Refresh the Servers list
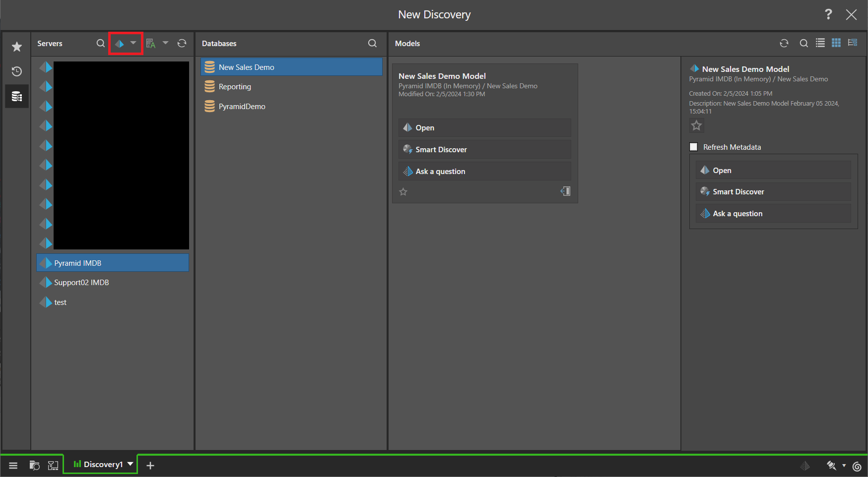The height and width of the screenshot is (477, 868). 182,43
